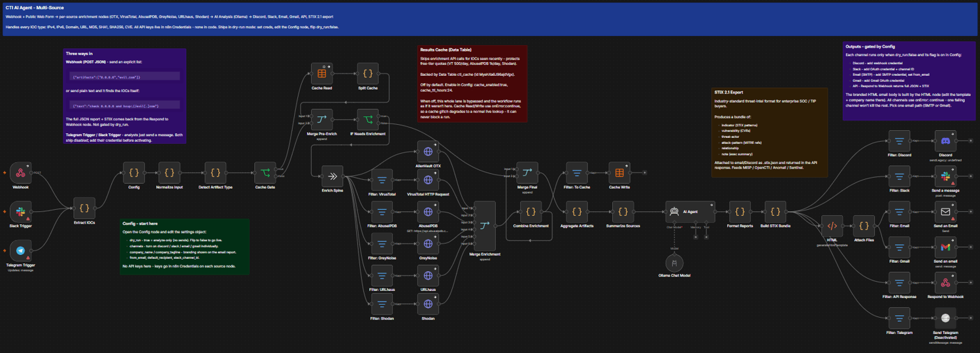Click the Cache Gate IF node
This screenshot has width=980, height=353.
[x=265, y=173]
